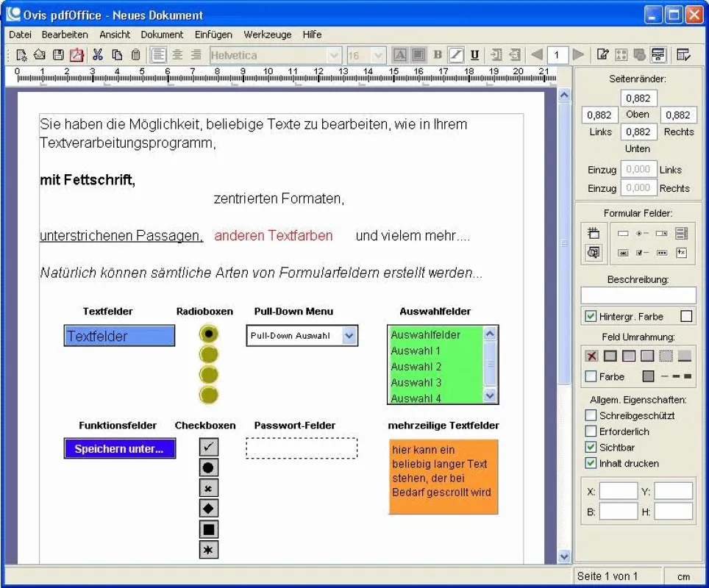
Task: Select the thickest border line width
Action: click(x=688, y=376)
